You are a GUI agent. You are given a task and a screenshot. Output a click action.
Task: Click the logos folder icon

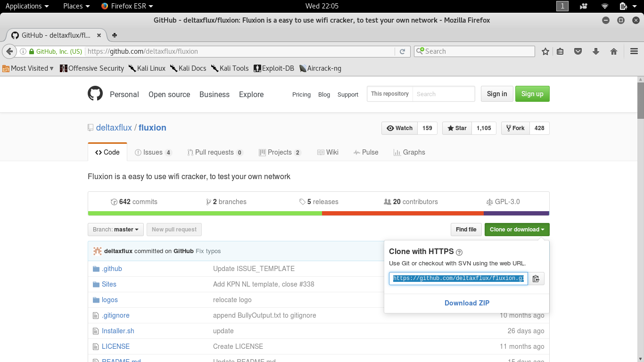[x=96, y=300]
